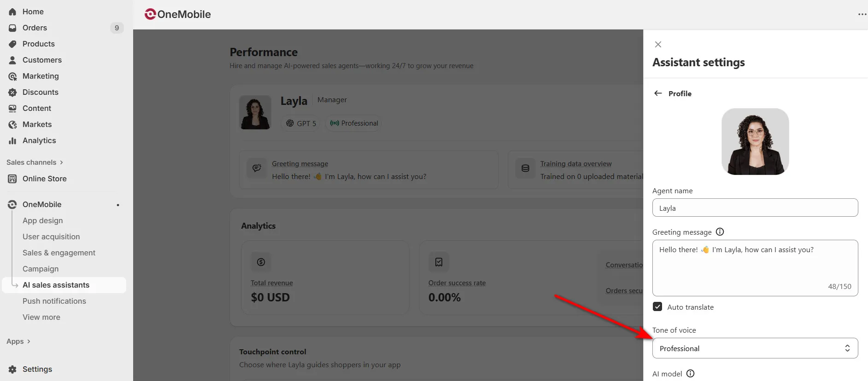
Task: Click the Layla name heading
Action: click(294, 101)
